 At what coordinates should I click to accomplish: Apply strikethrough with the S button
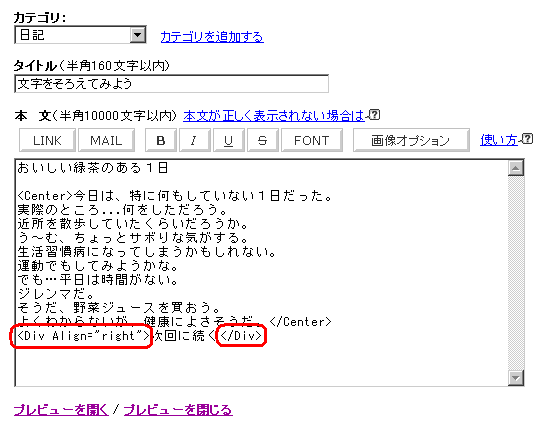click(263, 140)
